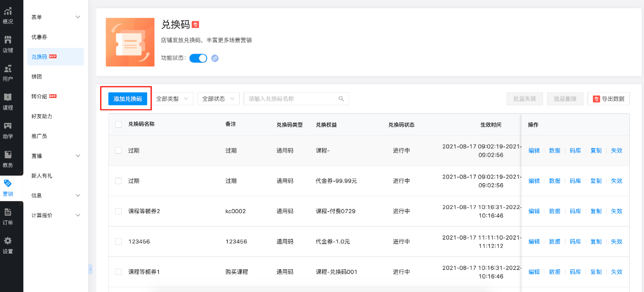Click 数据 for the 代金券-99.99元 row
The width and height of the screenshot is (644, 292).
555,181
